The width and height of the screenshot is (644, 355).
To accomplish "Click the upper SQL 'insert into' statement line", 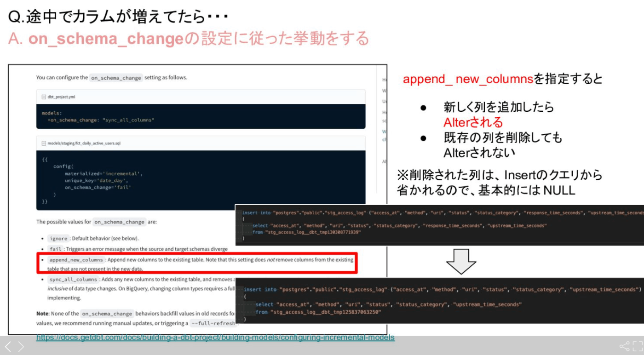I will [443, 212].
